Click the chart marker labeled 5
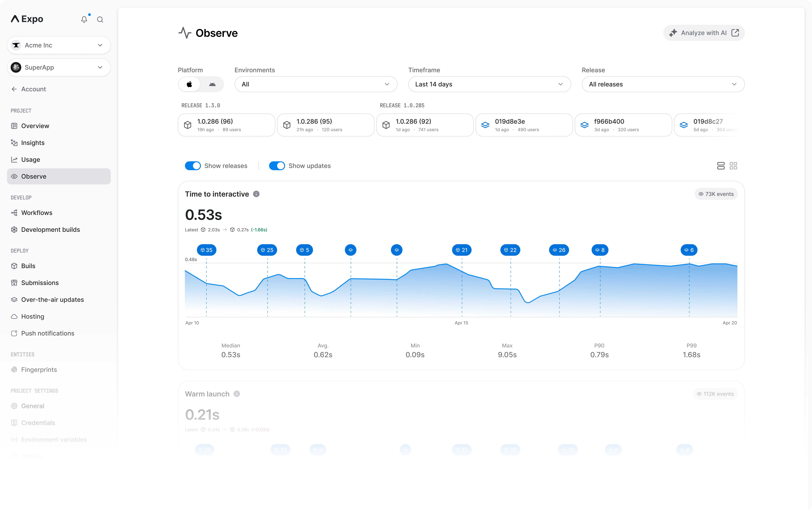Screen dimensions: 812x511 [305, 250]
